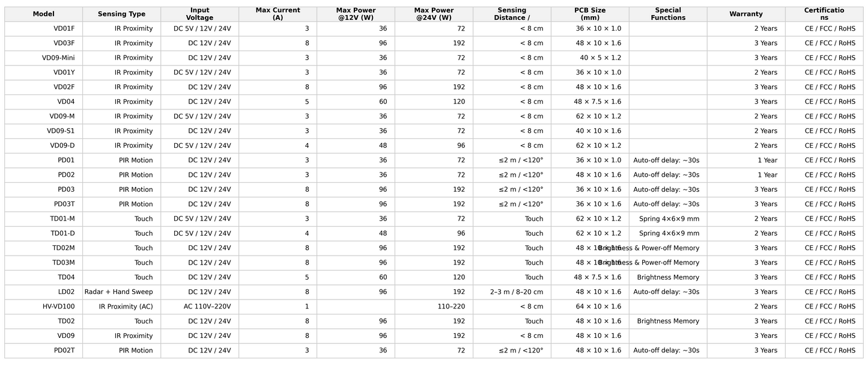The height and width of the screenshot is (365, 868).
Task: Select the Special Functions column header
Action: pyautogui.click(x=668, y=14)
